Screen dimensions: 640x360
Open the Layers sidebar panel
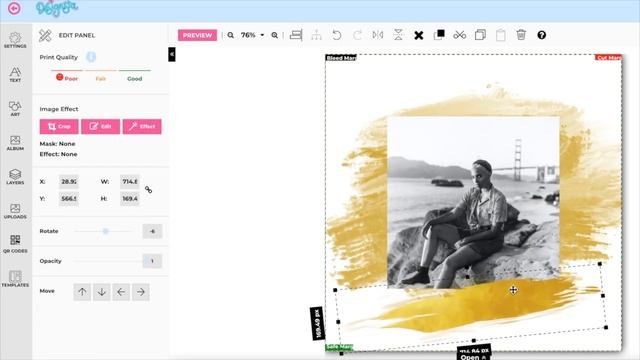tap(15, 177)
